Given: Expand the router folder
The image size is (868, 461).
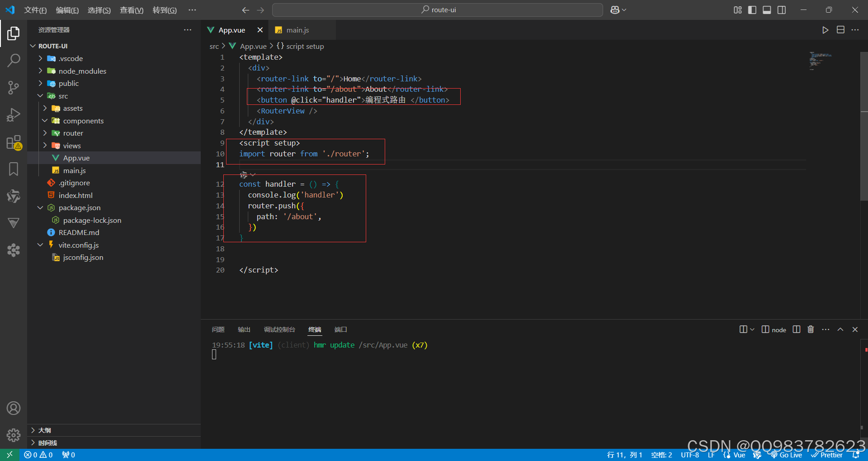Looking at the screenshot, I should point(45,133).
